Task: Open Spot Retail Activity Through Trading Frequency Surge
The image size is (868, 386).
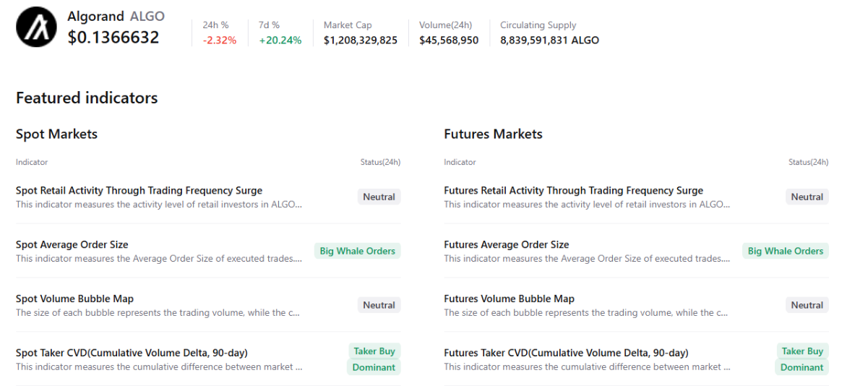Action: click(139, 191)
